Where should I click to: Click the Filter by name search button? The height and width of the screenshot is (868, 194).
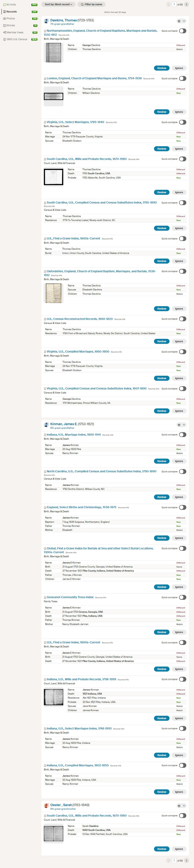coord(91,4)
